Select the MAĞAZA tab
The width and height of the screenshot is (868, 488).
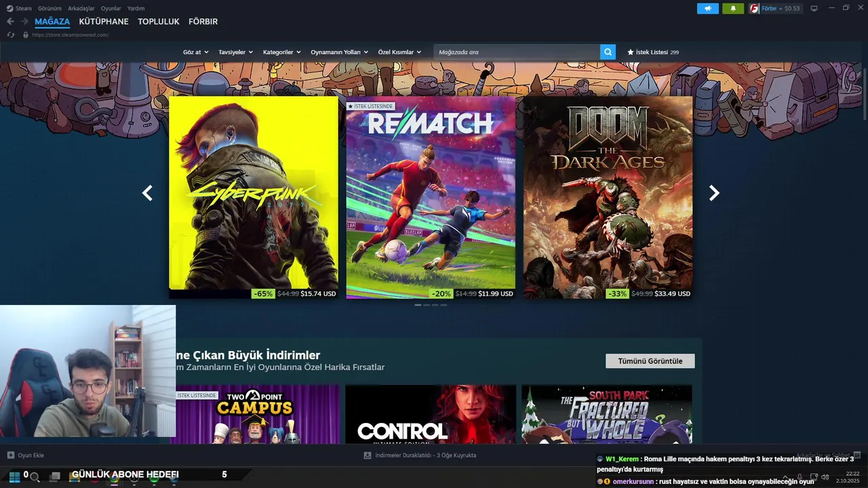point(52,22)
